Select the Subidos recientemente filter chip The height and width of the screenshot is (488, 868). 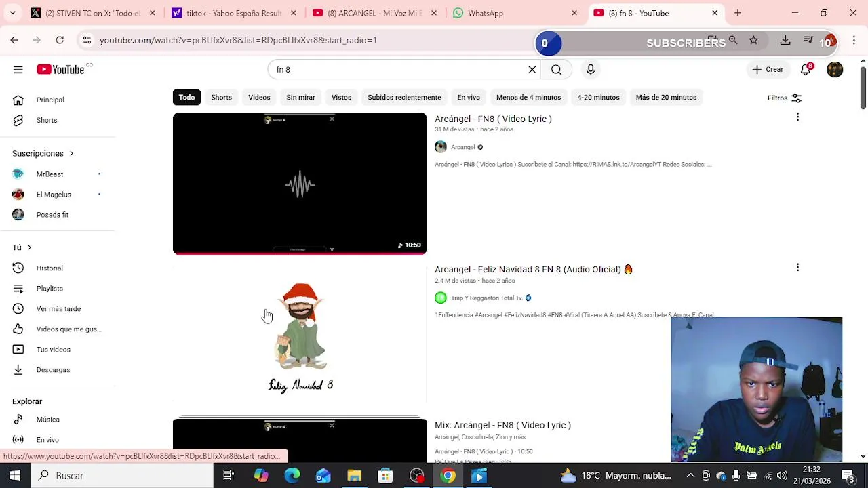coord(404,97)
